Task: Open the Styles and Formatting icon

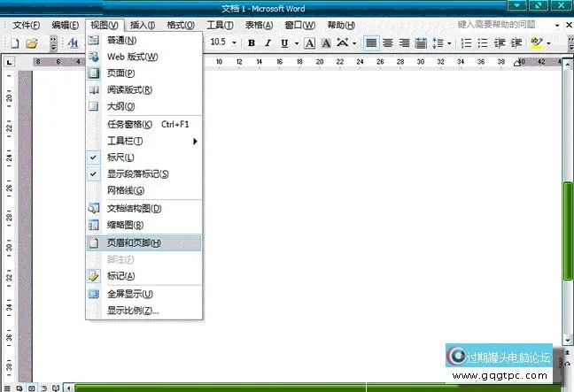Action: 74,43
